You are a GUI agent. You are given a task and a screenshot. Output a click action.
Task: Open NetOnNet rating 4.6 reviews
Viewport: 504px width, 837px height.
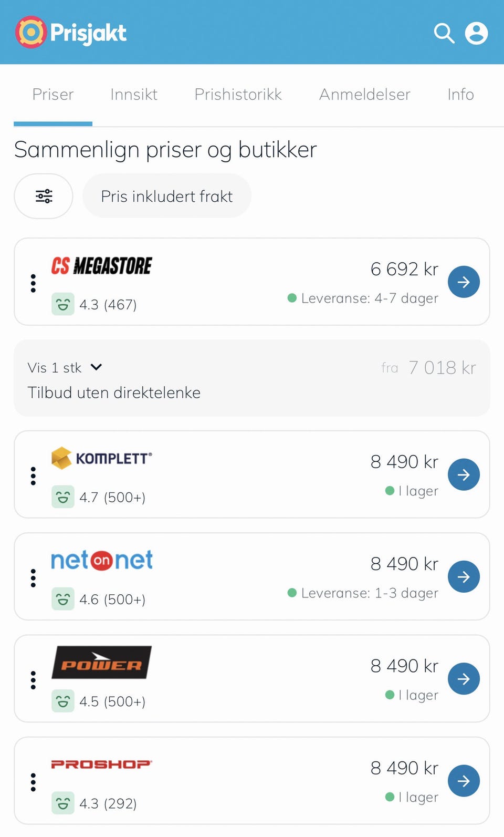click(99, 599)
